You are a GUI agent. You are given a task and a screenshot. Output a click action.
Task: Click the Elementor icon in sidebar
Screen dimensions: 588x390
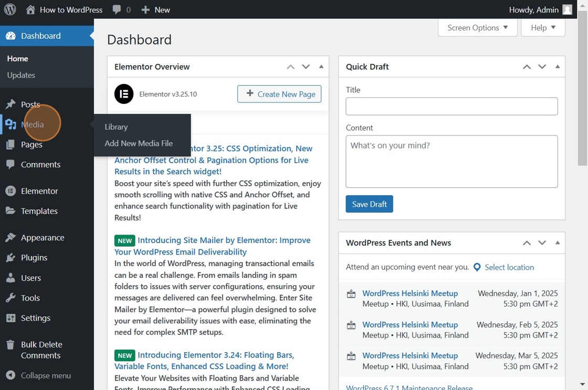[11, 191]
